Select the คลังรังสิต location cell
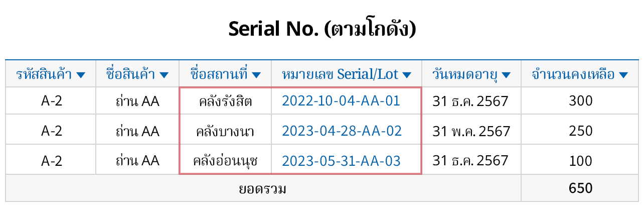This screenshot has height=207, width=644. pos(225,101)
